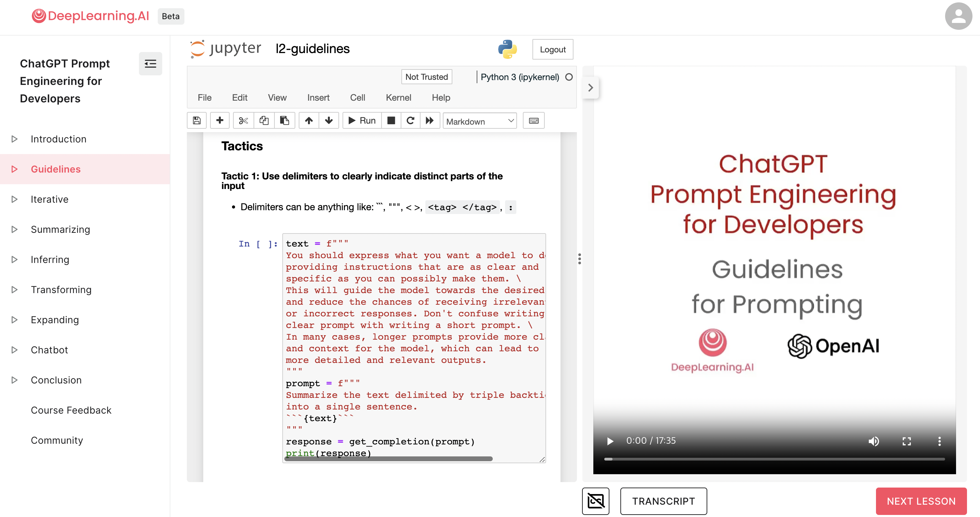The image size is (980, 517).
Task: Expand the Summarizing lesson triangle
Action: [14, 229]
